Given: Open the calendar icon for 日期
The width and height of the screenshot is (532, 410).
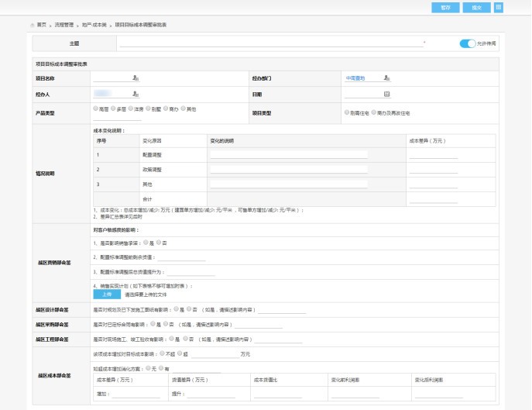Looking at the screenshot, I should coord(386,95).
